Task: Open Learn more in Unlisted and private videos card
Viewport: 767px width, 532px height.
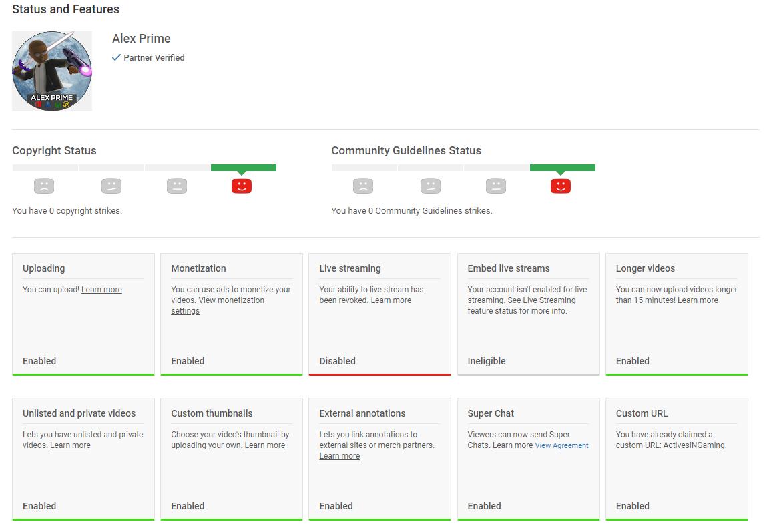Action: (x=70, y=445)
